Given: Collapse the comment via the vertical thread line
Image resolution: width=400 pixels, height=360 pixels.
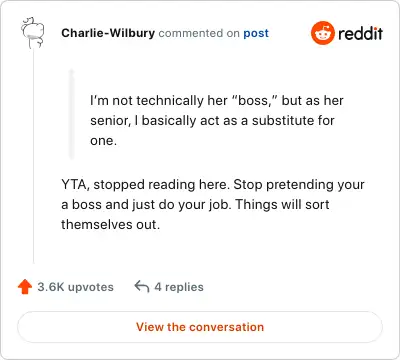Looking at the screenshot, I should click(33, 157).
